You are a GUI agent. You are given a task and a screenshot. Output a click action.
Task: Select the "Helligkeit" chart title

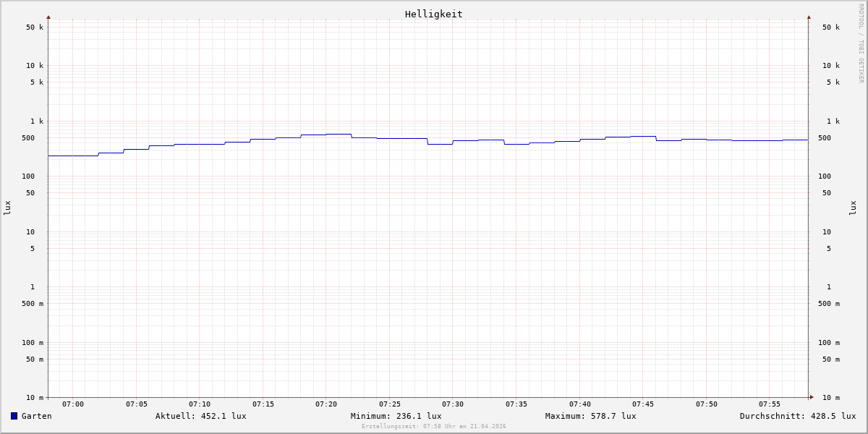433,14
